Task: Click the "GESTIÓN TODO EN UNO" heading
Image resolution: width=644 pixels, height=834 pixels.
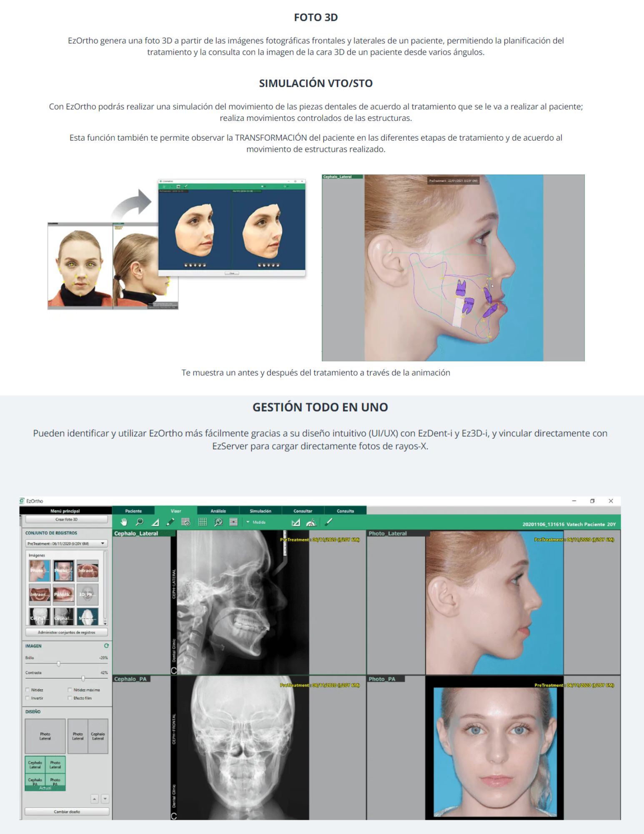Action: (320, 407)
